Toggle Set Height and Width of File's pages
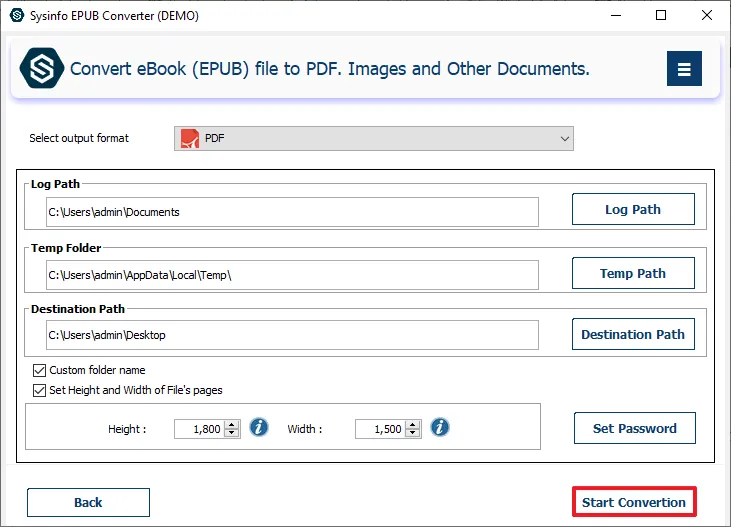The width and height of the screenshot is (731, 527). (39, 390)
